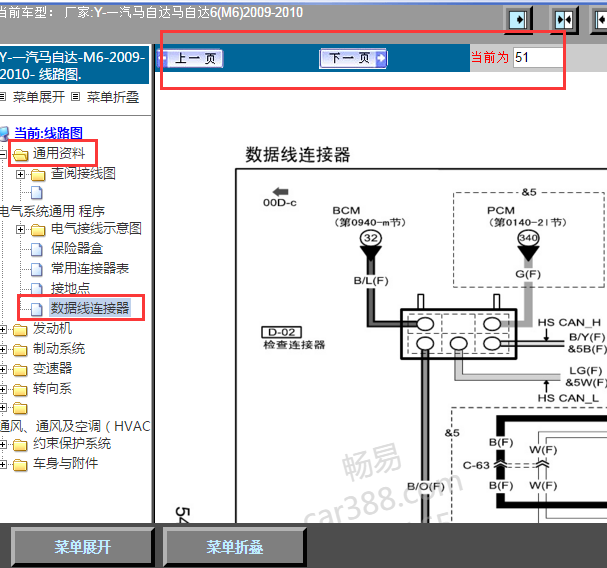Viewport: 607px width, 568px height.
Task: Expand the 制动系统 node
Action: [3, 350]
